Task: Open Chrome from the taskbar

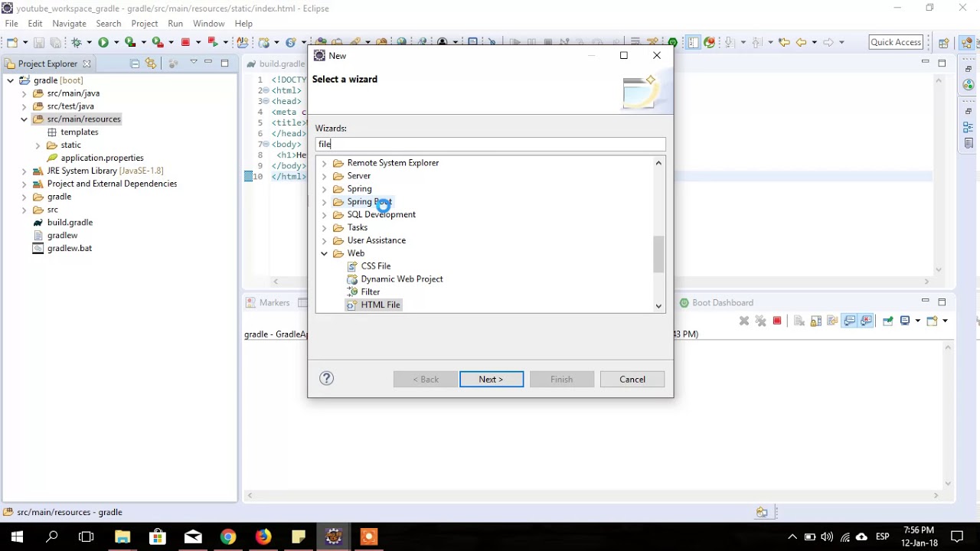Action: tap(227, 536)
